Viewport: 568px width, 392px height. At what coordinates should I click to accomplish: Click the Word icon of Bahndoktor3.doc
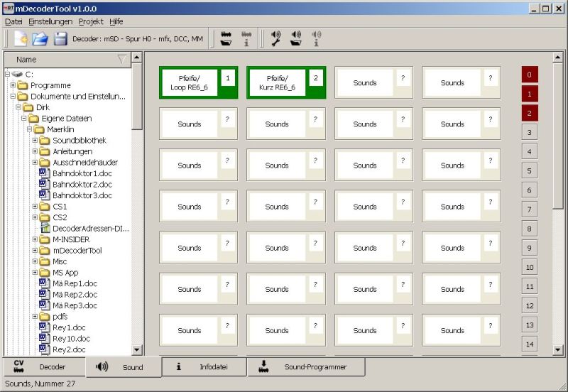(44, 195)
